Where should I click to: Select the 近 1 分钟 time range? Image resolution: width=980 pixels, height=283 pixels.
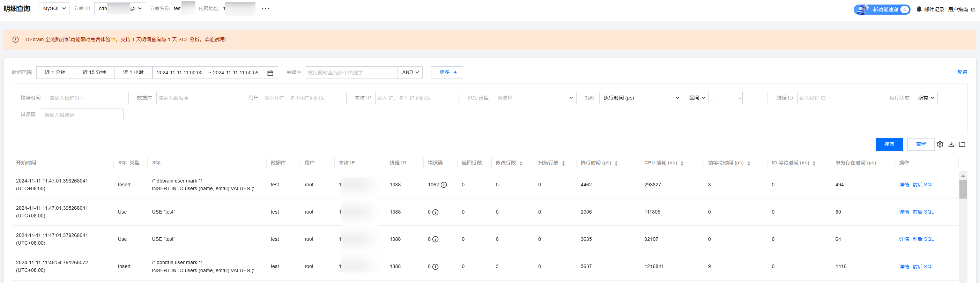pos(55,73)
